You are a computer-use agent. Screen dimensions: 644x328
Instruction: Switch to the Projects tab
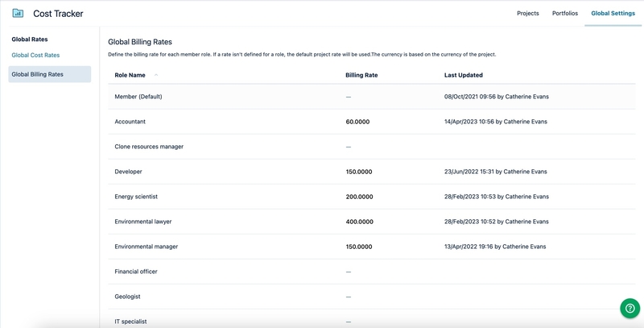coord(527,14)
